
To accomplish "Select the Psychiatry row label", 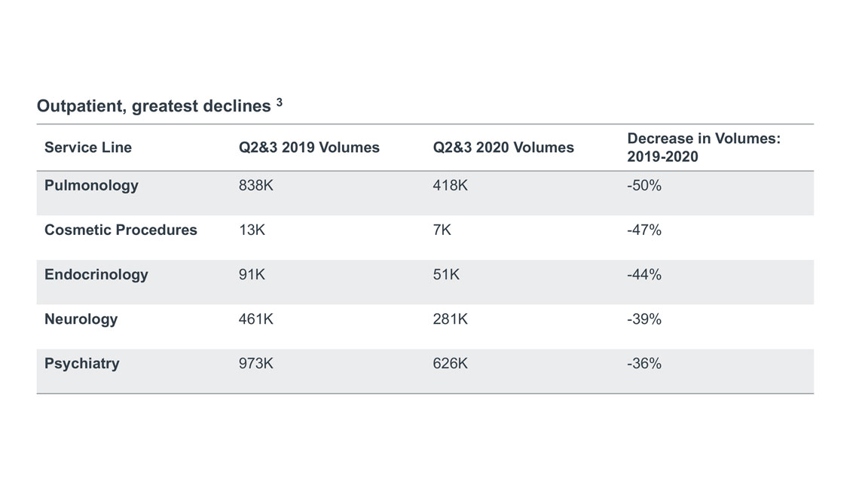I will point(82,363).
